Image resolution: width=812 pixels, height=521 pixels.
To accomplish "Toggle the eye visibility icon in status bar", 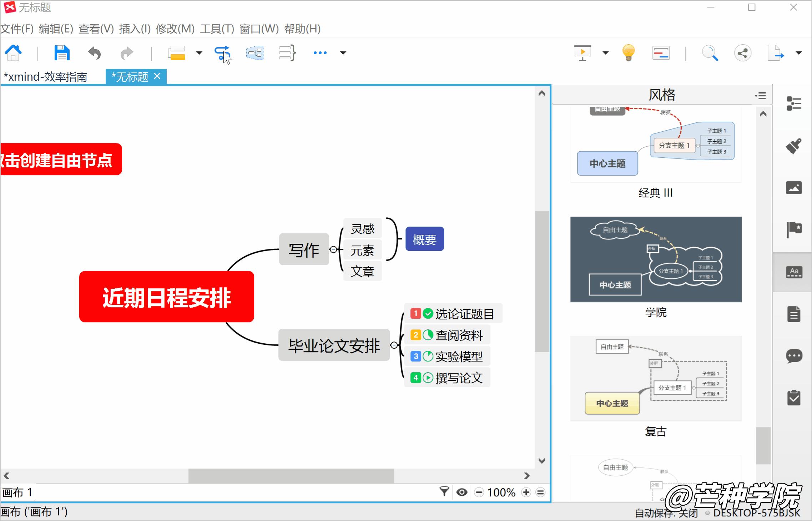I will tap(462, 492).
